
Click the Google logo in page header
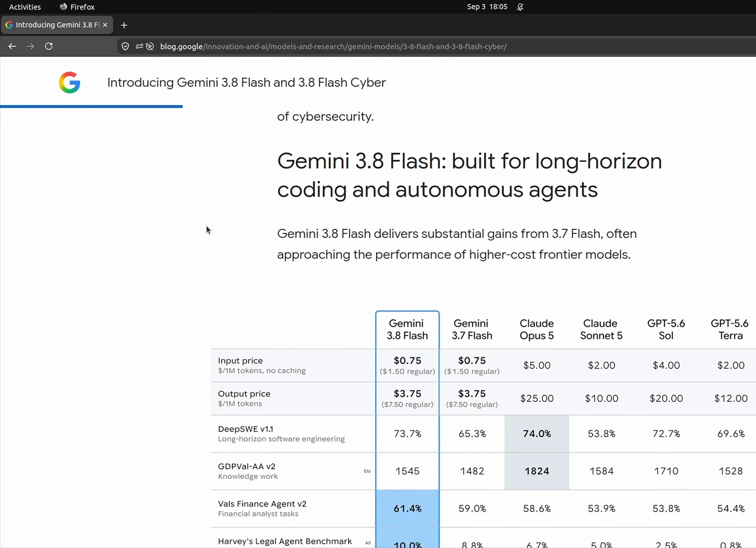pos(70,82)
